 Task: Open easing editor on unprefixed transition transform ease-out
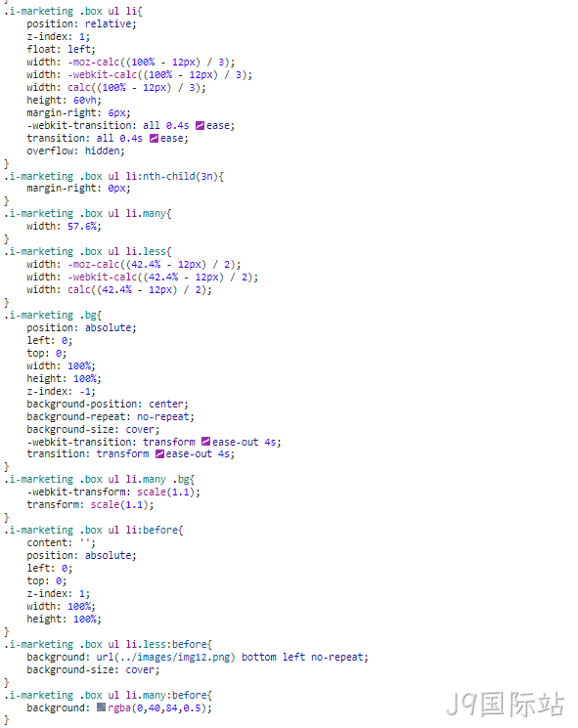159,454
